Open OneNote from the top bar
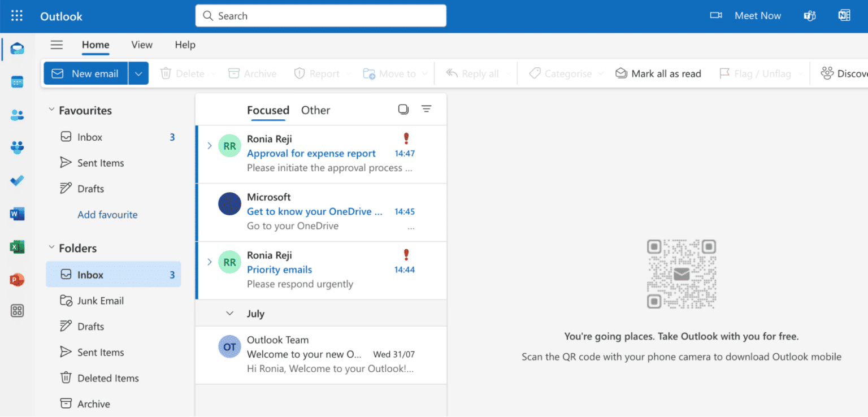Image resolution: width=868 pixels, height=417 pixels. click(844, 15)
